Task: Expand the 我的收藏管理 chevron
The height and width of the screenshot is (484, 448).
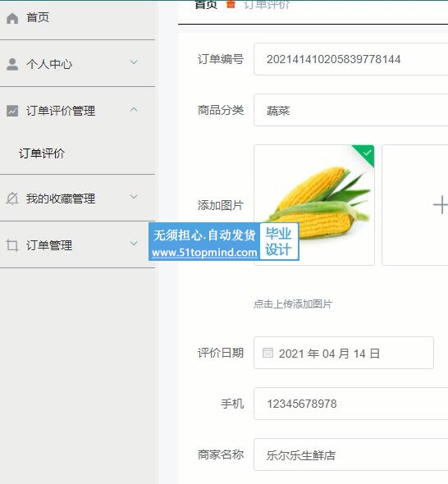Action: click(x=134, y=197)
